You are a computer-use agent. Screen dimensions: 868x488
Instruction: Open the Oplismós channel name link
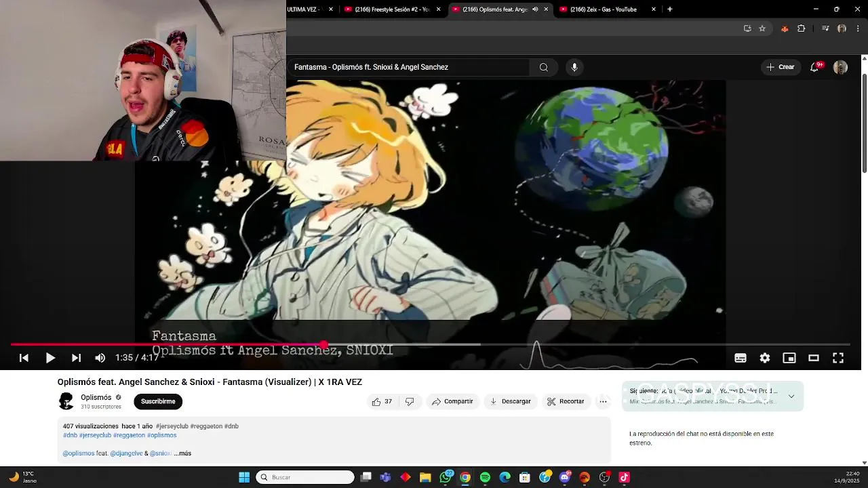coord(96,398)
